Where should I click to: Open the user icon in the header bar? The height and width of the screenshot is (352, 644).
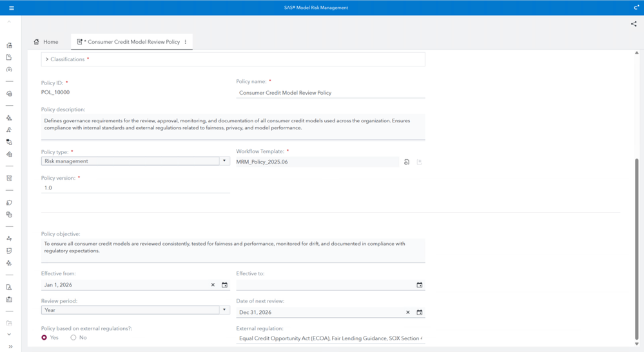(x=636, y=7)
